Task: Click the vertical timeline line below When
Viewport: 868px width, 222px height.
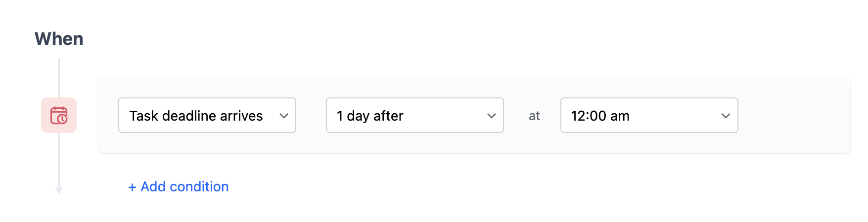Action: click(x=59, y=78)
